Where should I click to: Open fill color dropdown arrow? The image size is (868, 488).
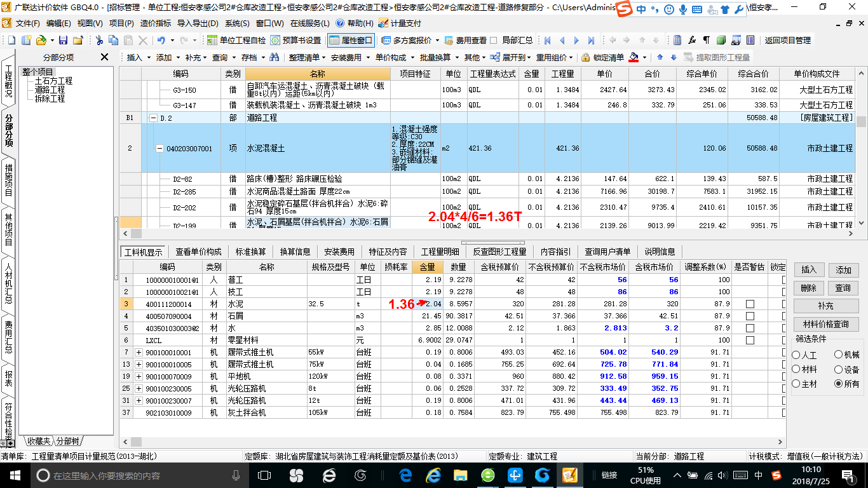(644, 57)
